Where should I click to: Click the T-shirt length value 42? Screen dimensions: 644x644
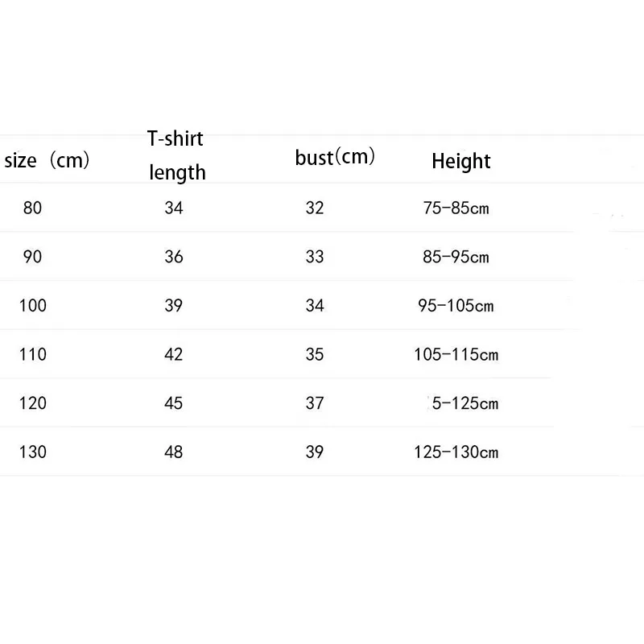coord(174,354)
